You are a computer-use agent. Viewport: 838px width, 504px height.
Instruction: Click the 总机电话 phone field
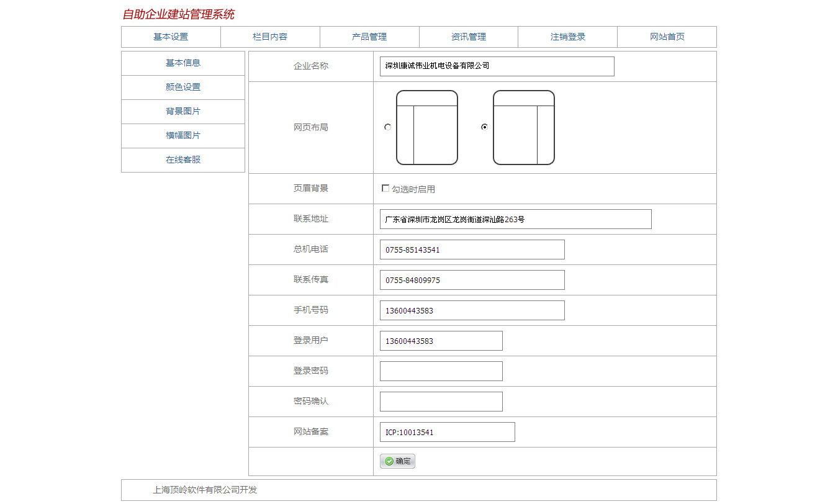pyautogui.click(x=472, y=250)
